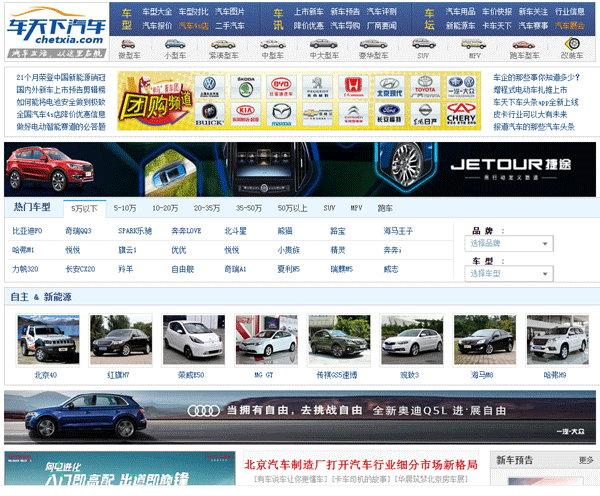Open the SPARK乐驰 model link
This screenshot has width=600, height=496.
click(x=135, y=231)
